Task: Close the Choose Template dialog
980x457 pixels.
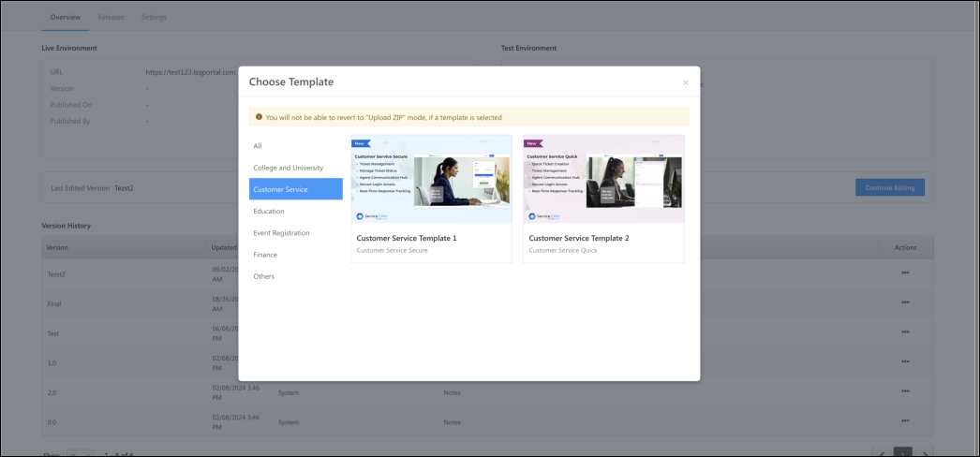Action: pos(686,82)
